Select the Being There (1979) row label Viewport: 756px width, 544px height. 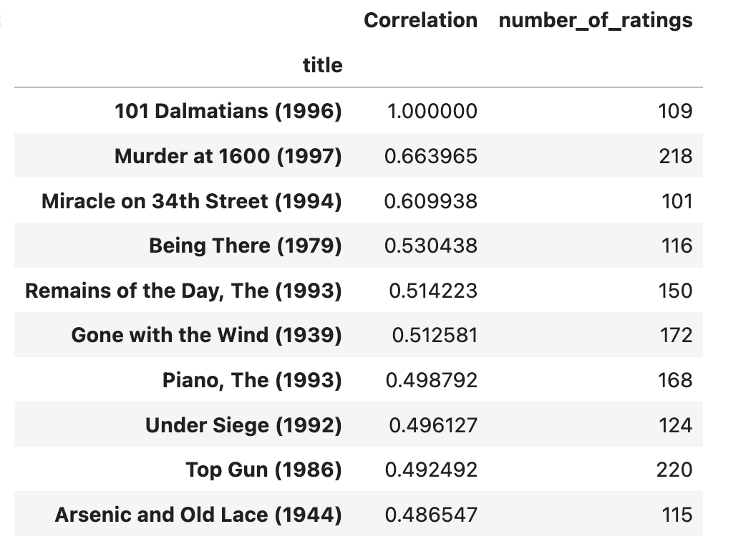click(246, 246)
